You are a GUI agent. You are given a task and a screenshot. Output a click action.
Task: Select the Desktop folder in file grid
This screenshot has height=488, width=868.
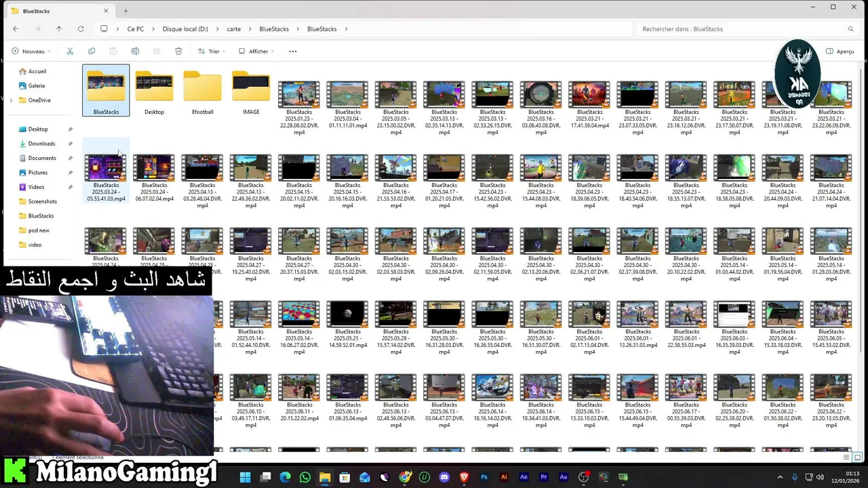point(155,92)
